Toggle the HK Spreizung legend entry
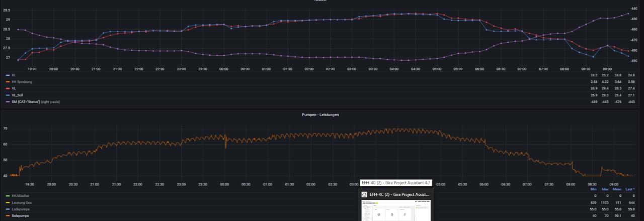 (21, 81)
